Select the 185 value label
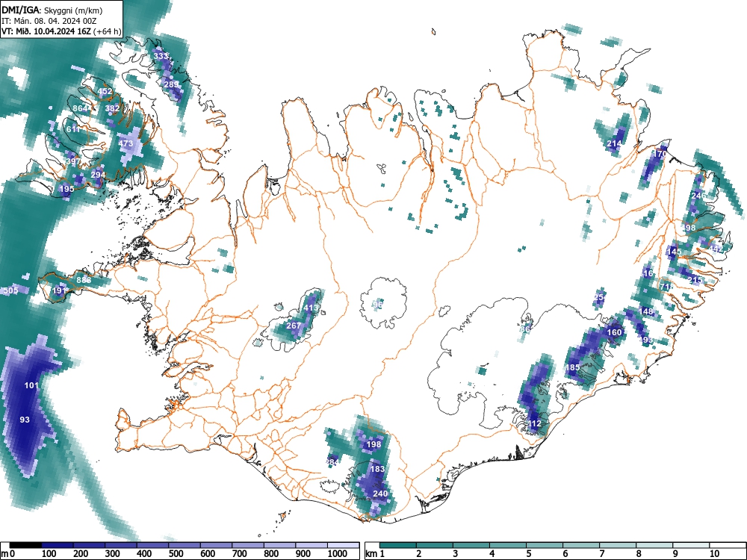Image resolution: width=747 pixels, height=560 pixels. click(573, 367)
